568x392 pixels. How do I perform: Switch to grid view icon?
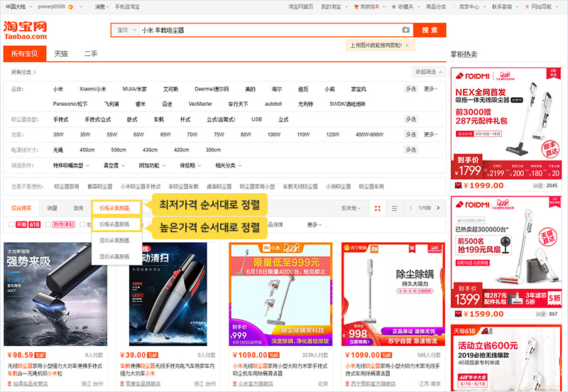[378, 208]
